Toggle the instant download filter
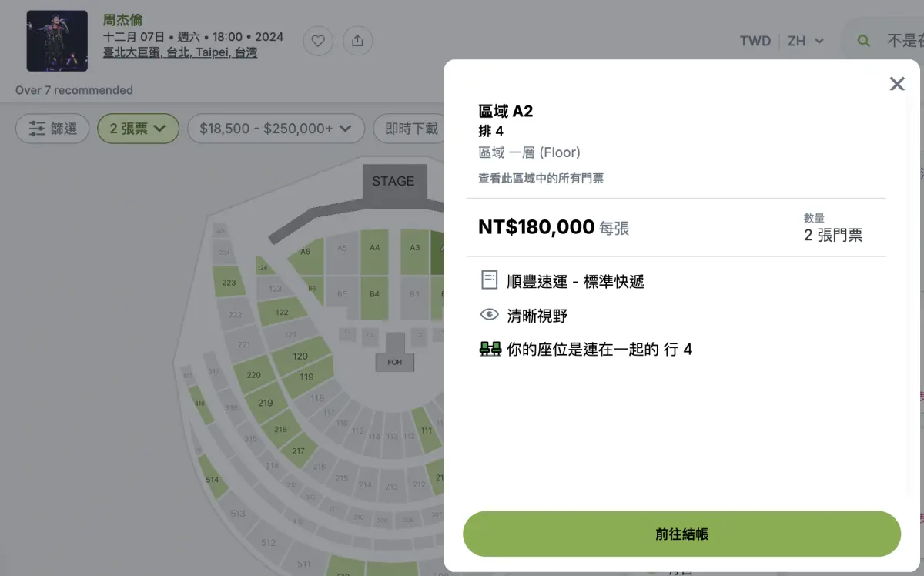Viewport: 924px width, 576px height. (411, 129)
